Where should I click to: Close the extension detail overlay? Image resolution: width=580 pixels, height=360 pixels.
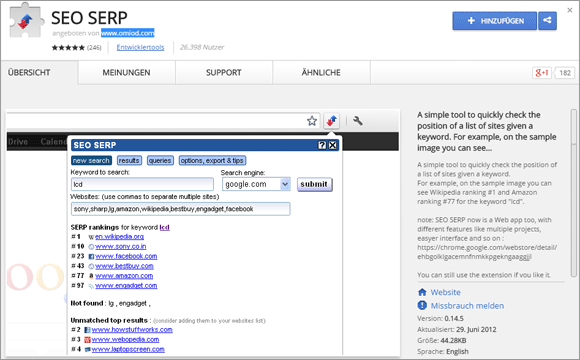(570, 10)
